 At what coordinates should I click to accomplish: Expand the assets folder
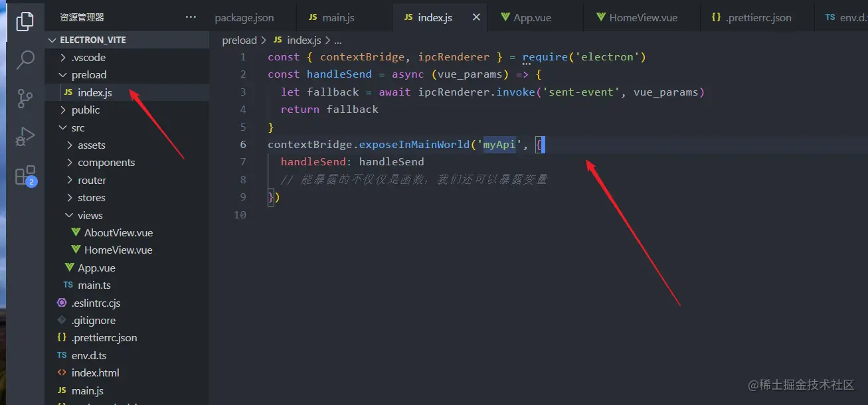click(x=127, y=145)
